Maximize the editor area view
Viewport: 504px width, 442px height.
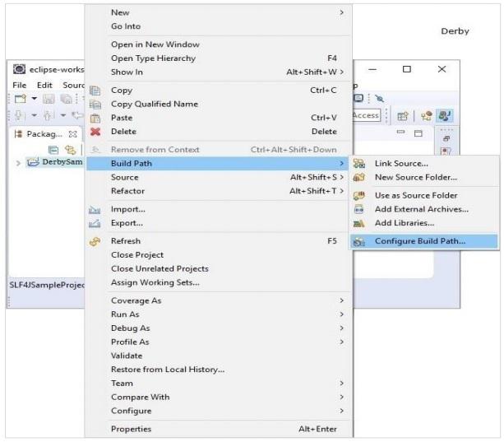tap(418, 133)
